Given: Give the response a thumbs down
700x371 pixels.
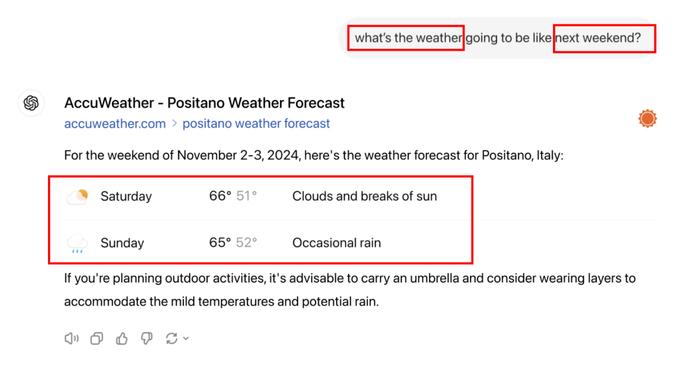Looking at the screenshot, I should pyautogui.click(x=146, y=338).
